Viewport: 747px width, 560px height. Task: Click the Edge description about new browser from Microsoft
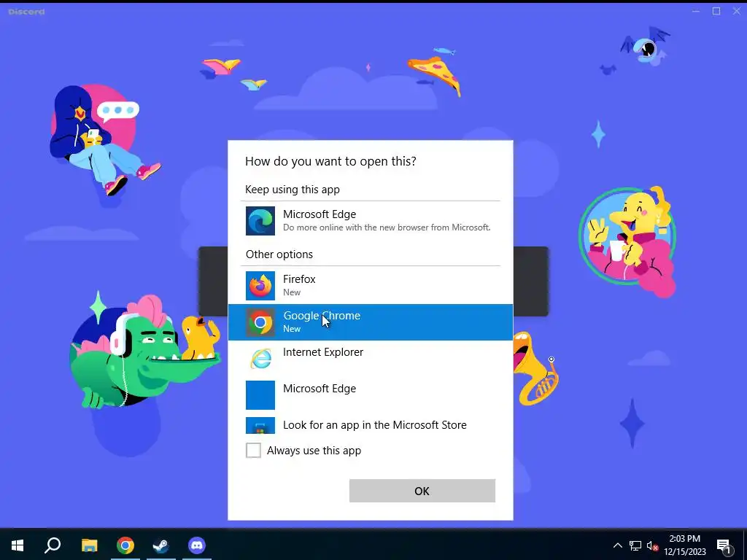387,227
